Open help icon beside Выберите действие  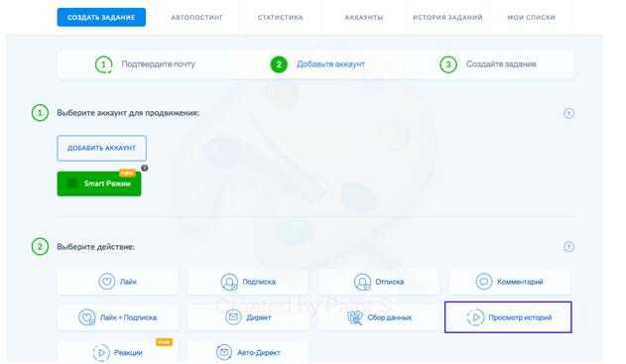click(x=568, y=247)
